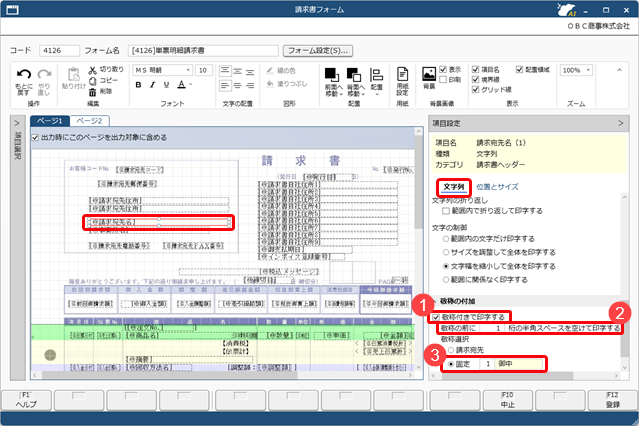Collapse the ribbon with the up chevron
Screen dimensions: 639x426
619,70
